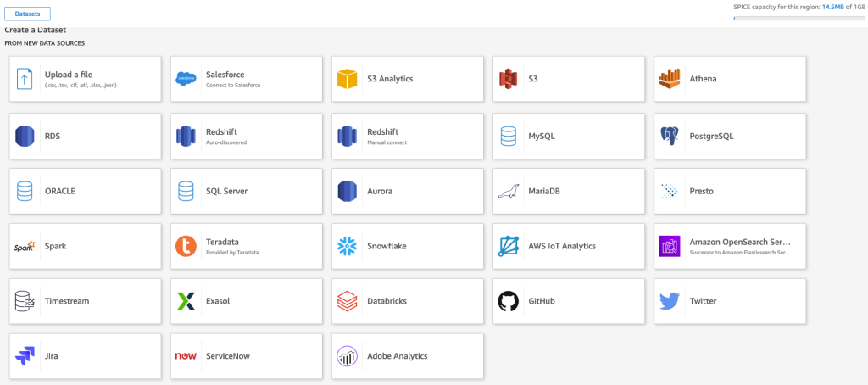This screenshot has height=385, width=868.
Task: Click the MySQL database cylinder icon
Action: (x=509, y=136)
